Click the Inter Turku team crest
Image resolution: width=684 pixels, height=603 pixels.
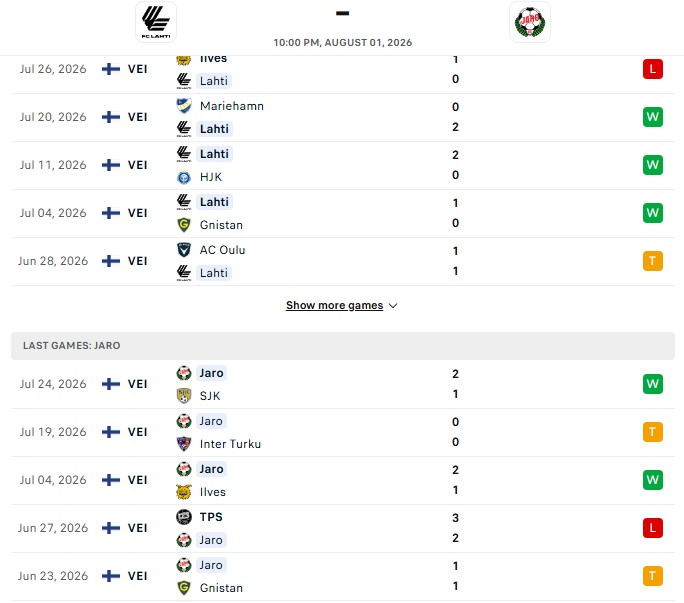pos(184,444)
